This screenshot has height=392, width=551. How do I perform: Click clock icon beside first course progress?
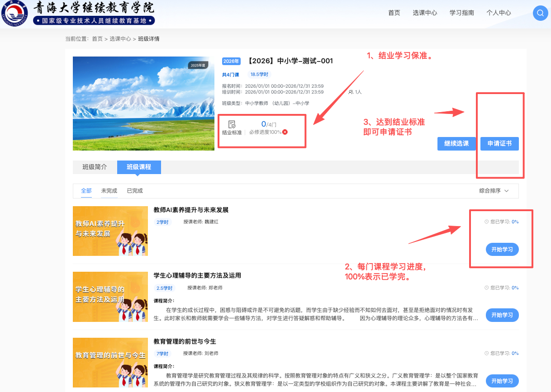tap(486, 222)
